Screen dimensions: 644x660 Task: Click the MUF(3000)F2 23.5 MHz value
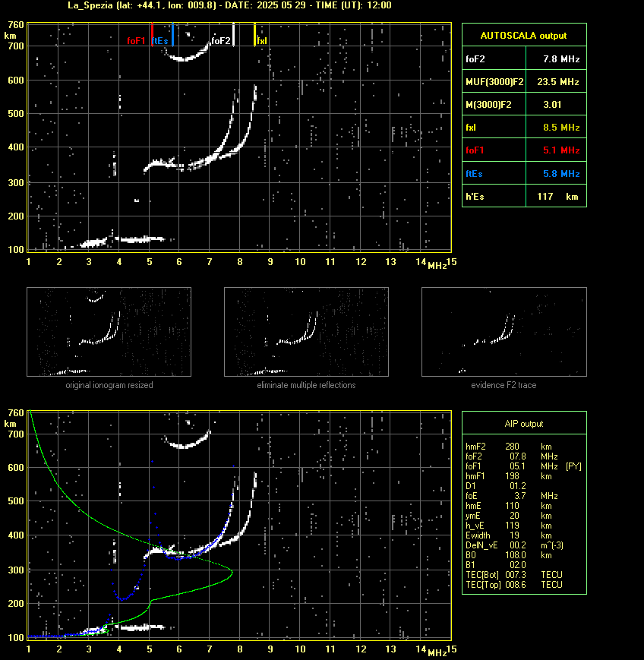pyautogui.click(x=557, y=82)
